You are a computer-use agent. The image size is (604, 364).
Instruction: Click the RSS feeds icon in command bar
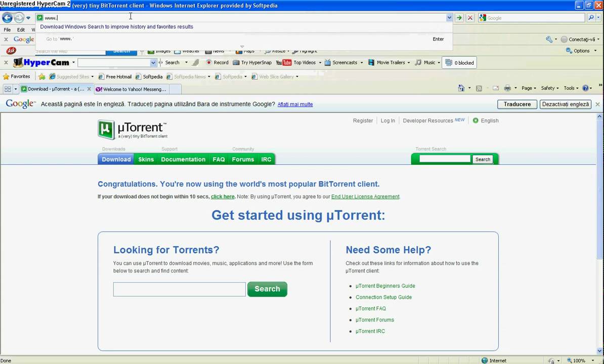click(479, 88)
